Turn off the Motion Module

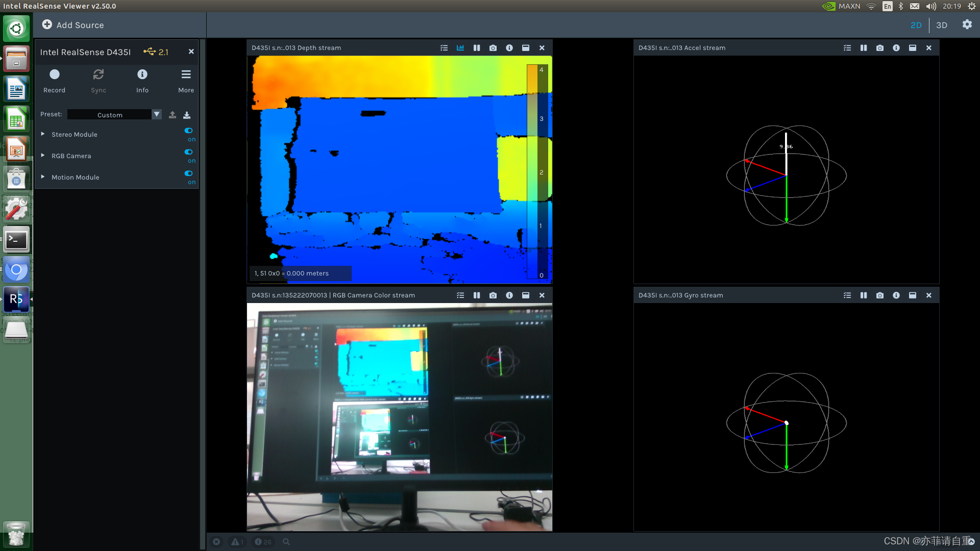click(188, 173)
